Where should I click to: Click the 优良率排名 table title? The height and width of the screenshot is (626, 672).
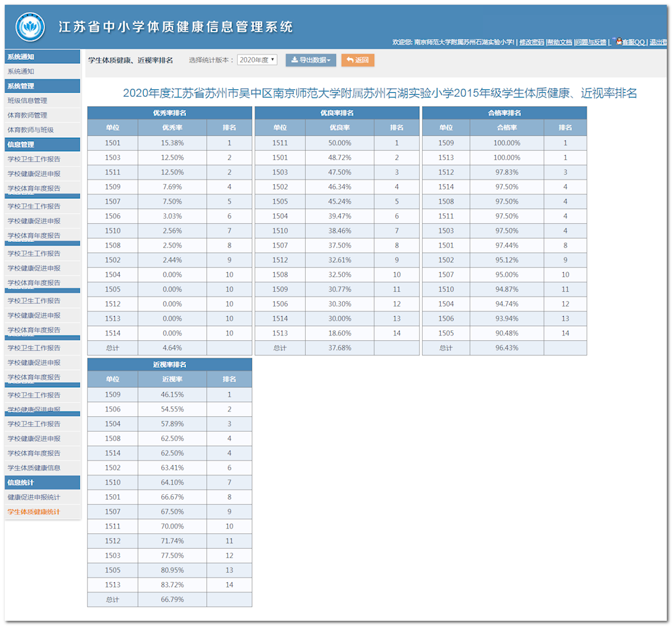(x=337, y=113)
